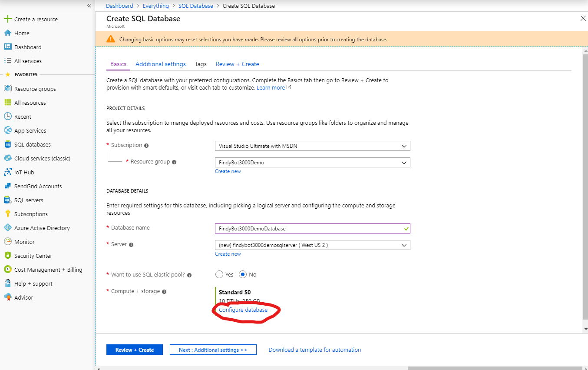
Task: Click Create new under Resource group
Action: click(x=228, y=171)
